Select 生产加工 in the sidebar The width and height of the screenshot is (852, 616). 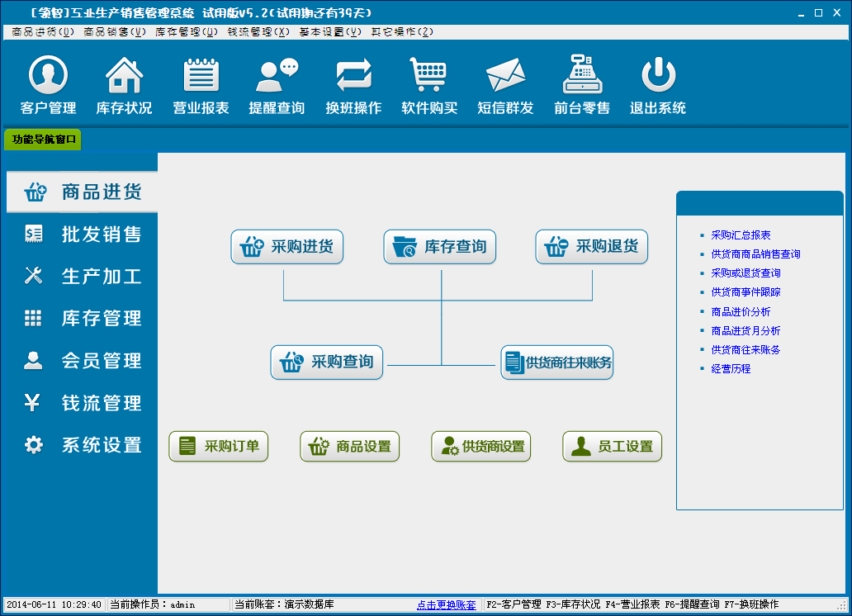[81, 277]
